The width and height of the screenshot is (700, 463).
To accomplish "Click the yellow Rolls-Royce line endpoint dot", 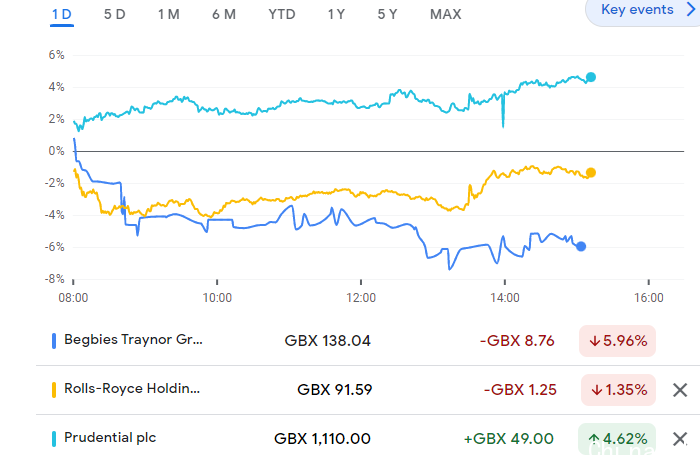I will [591, 173].
